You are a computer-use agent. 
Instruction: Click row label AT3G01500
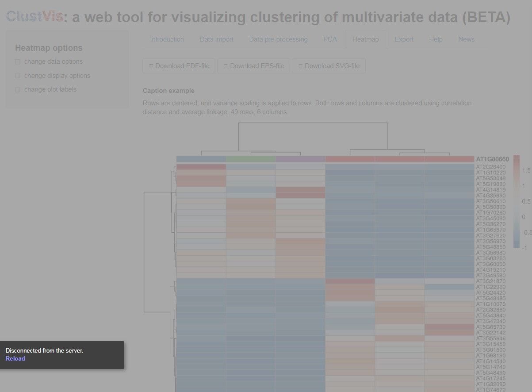[490, 350]
